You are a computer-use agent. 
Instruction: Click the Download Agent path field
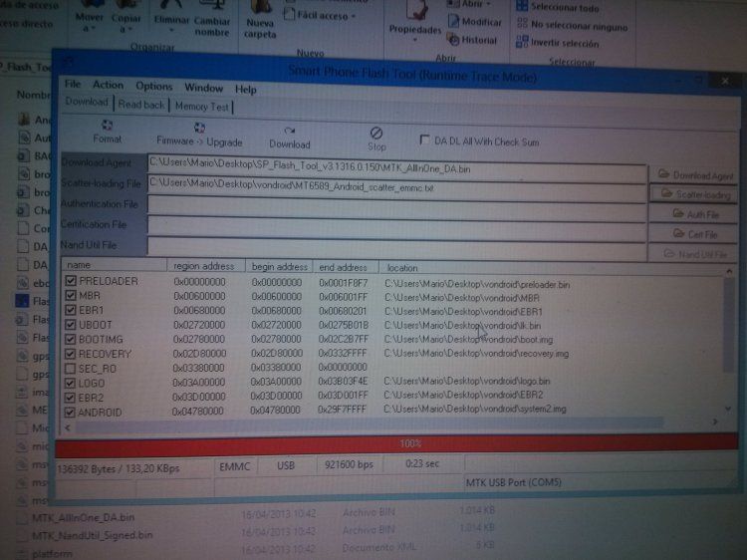[x=396, y=168]
